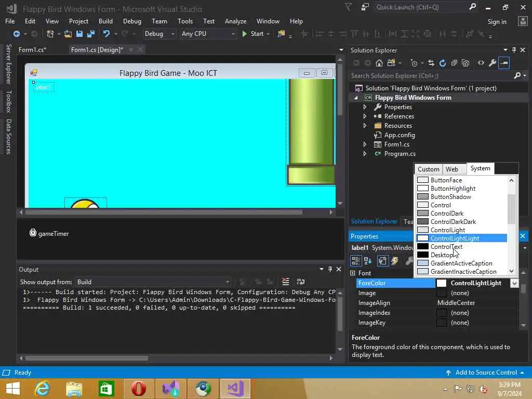Click Add to Source Control
Image resolution: width=532 pixels, height=399 pixels.
[486, 372]
